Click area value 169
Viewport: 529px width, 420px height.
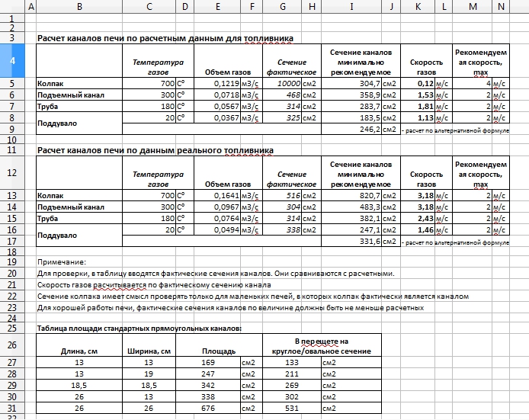tap(208, 363)
